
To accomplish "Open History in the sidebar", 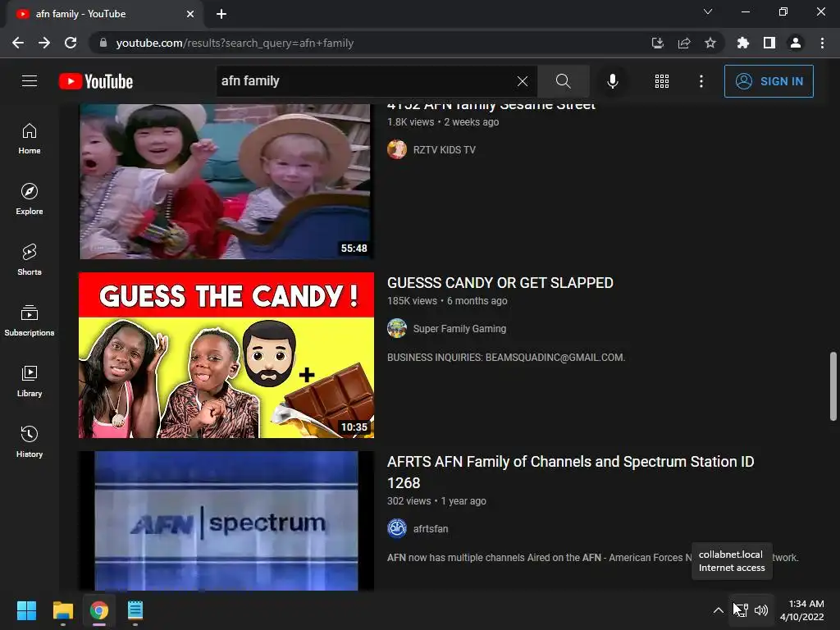I will click(x=30, y=442).
